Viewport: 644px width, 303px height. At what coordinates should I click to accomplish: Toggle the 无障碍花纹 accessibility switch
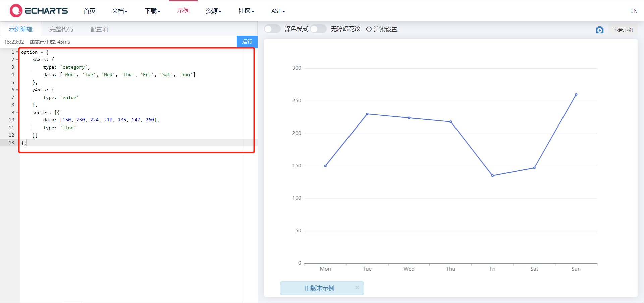point(318,29)
